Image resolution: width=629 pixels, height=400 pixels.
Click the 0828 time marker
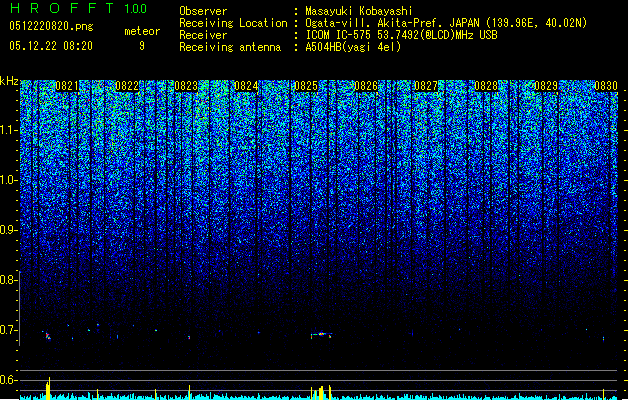(x=486, y=86)
